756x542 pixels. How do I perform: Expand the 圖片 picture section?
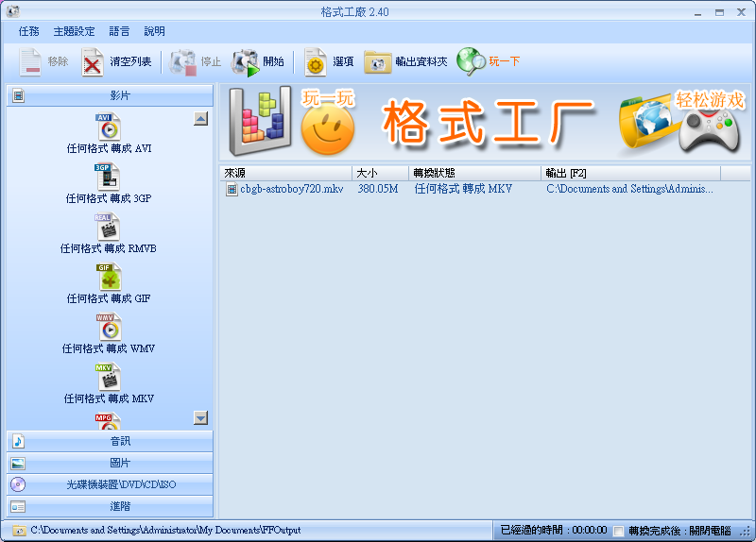[110, 463]
